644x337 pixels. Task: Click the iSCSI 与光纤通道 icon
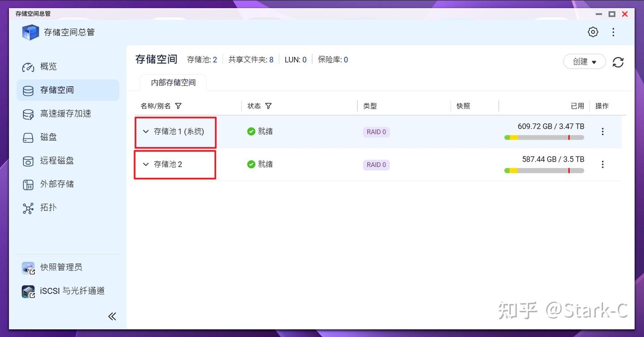coord(28,292)
